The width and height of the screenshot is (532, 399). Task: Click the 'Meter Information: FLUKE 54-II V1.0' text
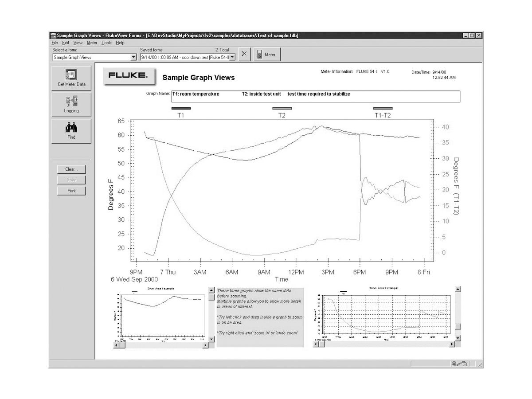click(355, 71)
